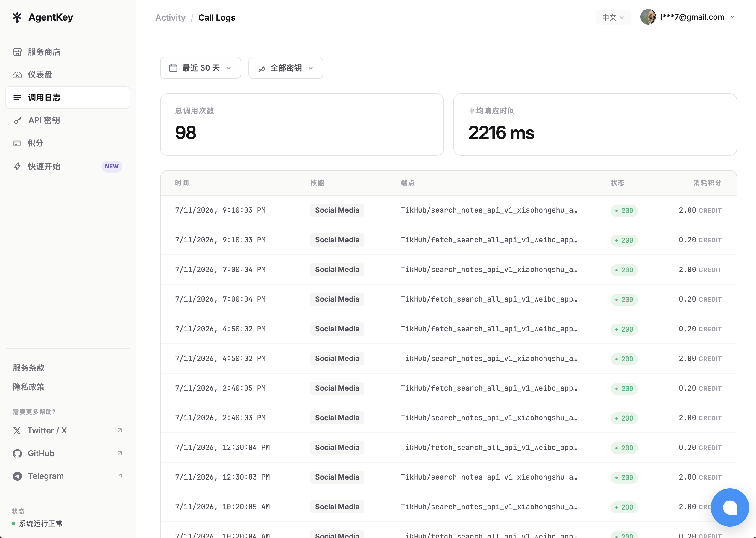
Task: Go to Activity breadcrumb
Action: 171,18
